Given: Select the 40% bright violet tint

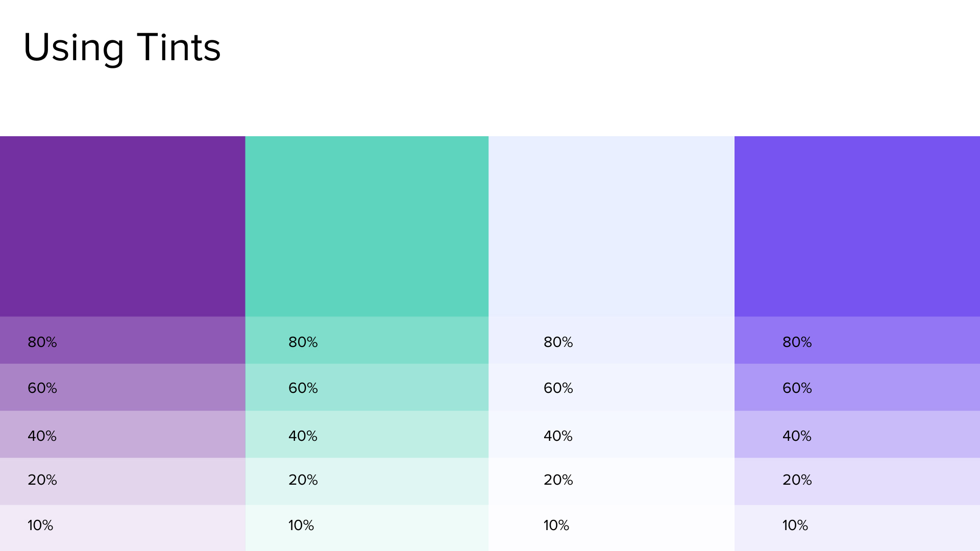Looking at the screenshot, I should [x=857, y=435].
